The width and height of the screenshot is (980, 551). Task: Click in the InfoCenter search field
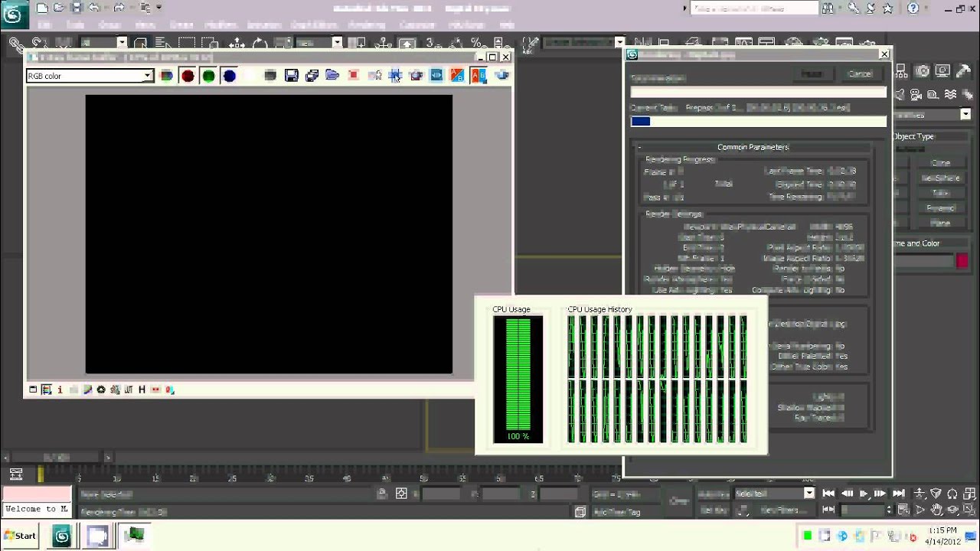754,8
